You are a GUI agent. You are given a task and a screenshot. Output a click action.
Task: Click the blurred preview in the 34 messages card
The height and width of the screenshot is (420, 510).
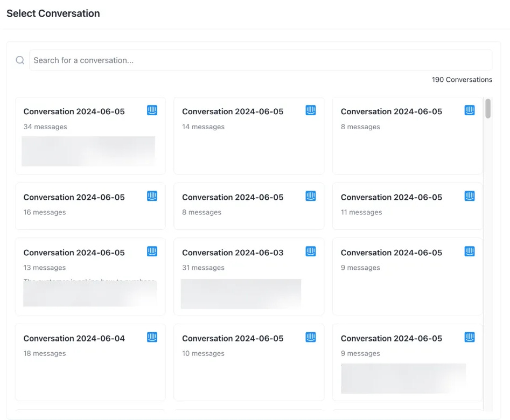pos(88,151)
